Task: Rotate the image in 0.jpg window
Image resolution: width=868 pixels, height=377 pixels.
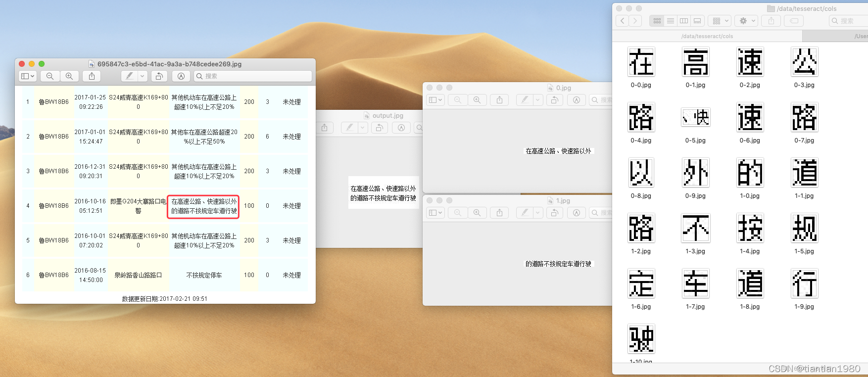Action: (x=554, y=100)
